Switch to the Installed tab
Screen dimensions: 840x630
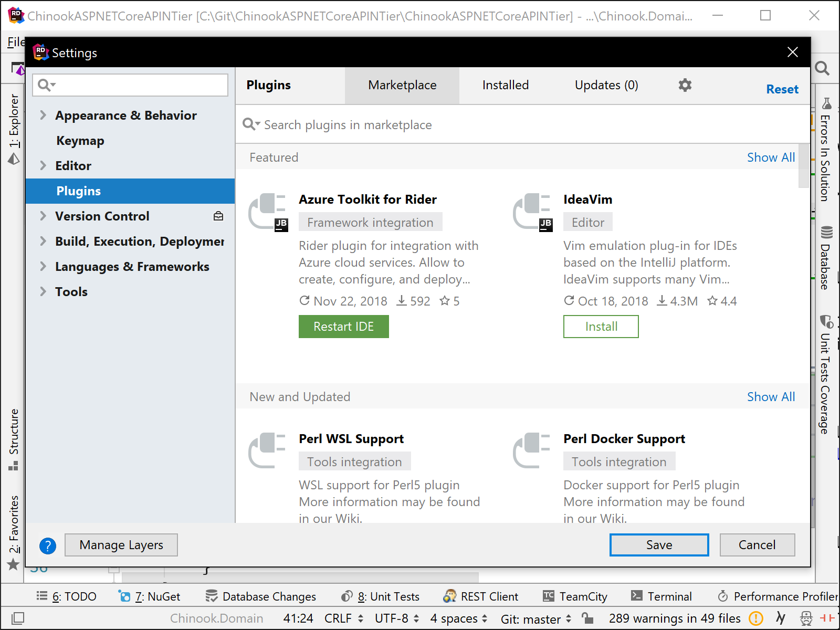[506, 85]
